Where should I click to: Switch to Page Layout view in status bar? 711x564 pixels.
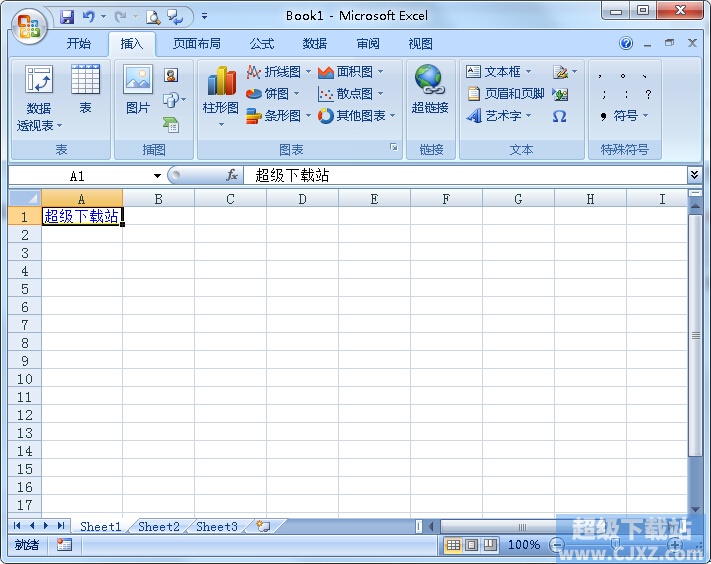(472, 544)
